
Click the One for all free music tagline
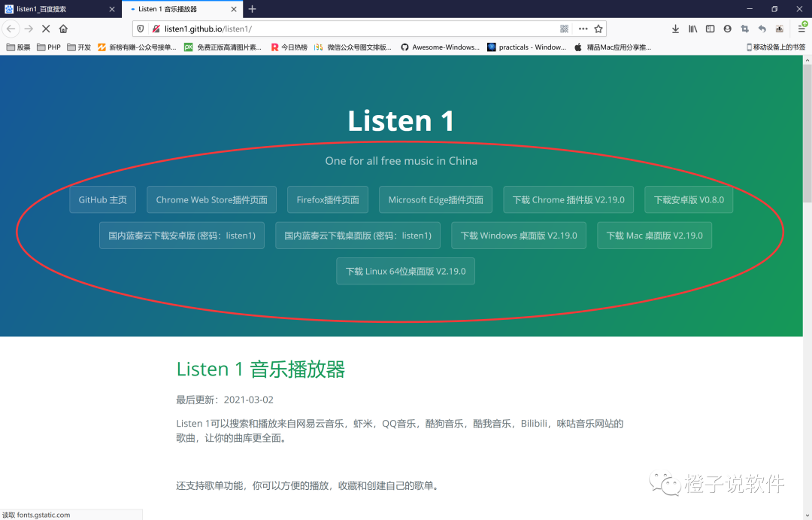[x=401, y=161]
